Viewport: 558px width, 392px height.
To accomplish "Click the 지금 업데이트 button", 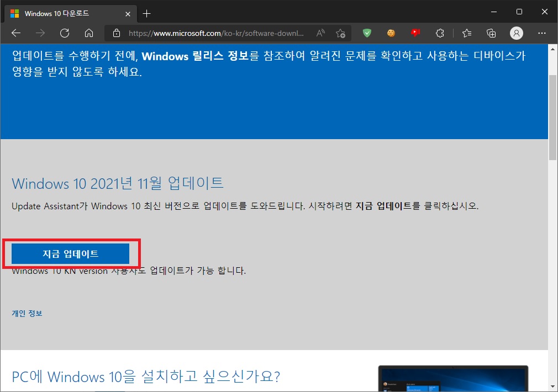I will click(x=71, y=253).
